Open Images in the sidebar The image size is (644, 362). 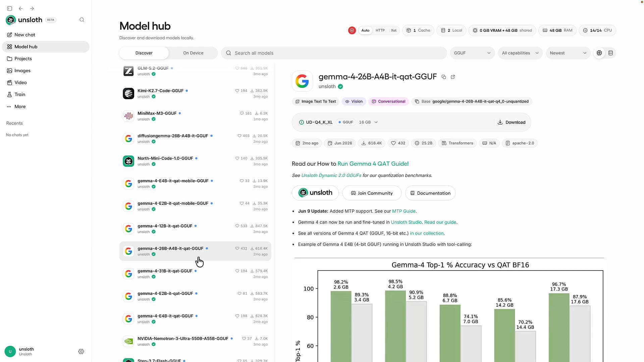[46, 71]
